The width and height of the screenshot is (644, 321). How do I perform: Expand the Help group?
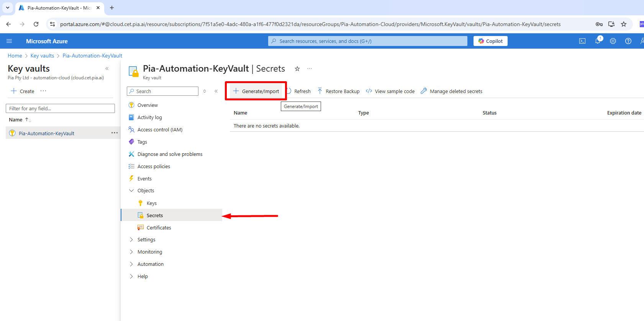131,276
